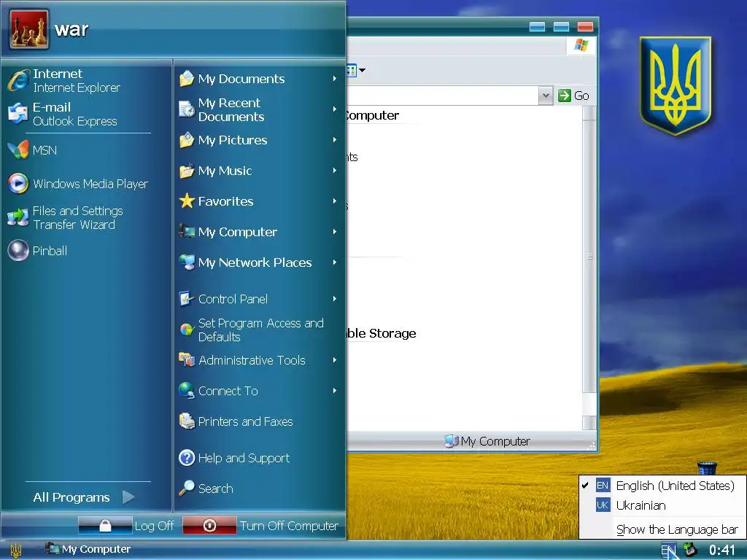
Task: Expand My Documents submenu arrow
Action: tap(335, 79)
